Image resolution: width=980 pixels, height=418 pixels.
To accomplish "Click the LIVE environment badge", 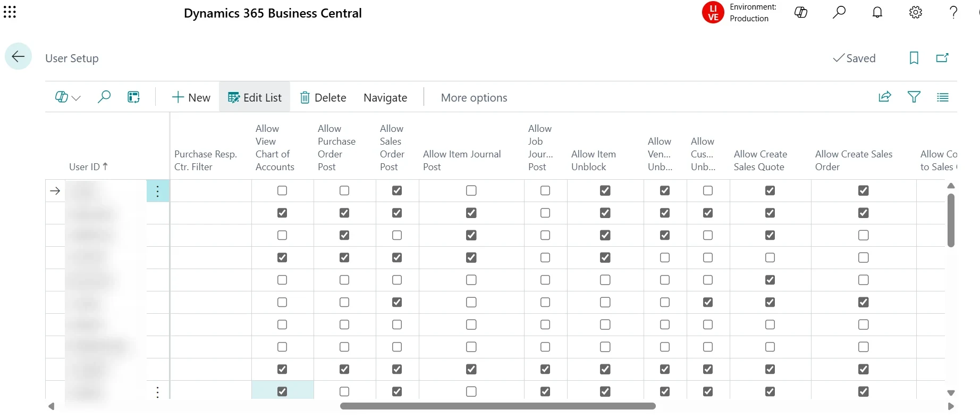I will tap(713, 13).
